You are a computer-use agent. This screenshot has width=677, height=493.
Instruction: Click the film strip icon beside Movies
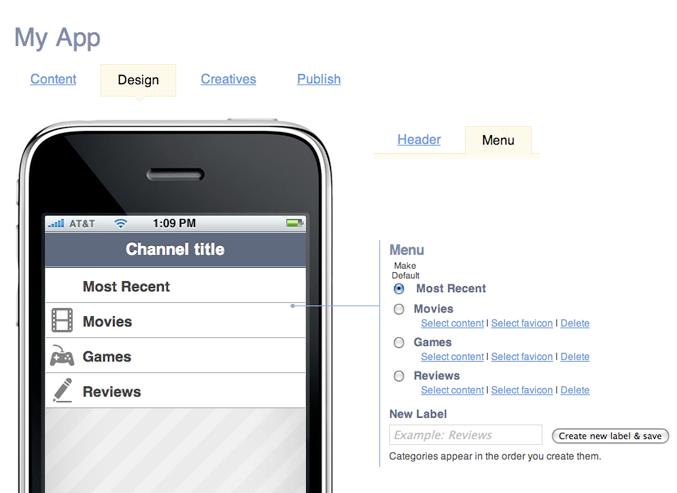click(62, 321)
